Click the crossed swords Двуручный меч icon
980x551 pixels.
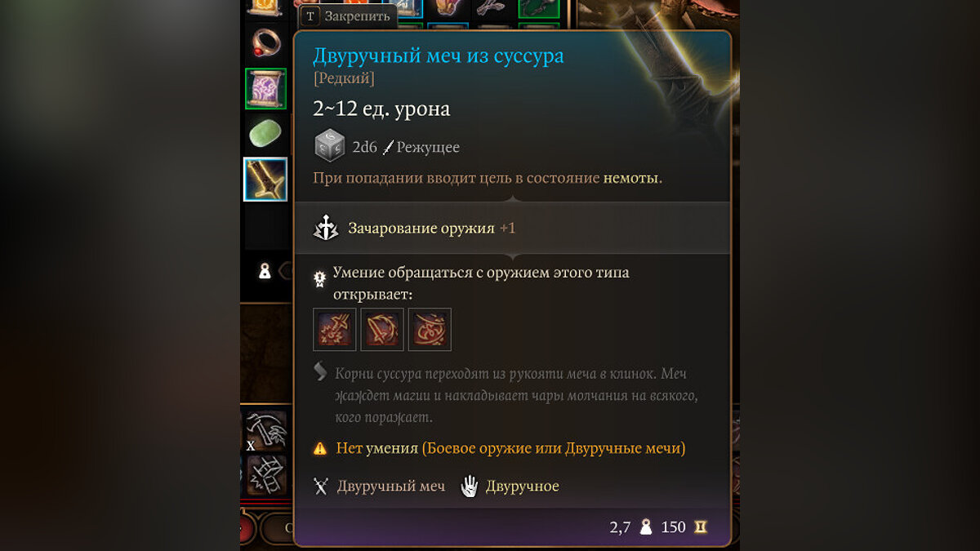click(321, 487)
